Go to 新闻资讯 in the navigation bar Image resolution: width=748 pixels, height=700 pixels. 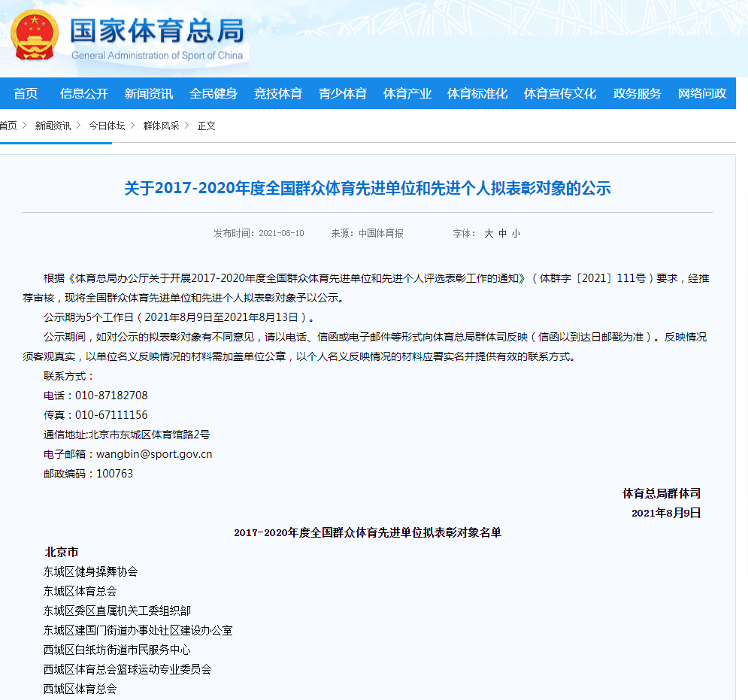[x=149, y=94]
